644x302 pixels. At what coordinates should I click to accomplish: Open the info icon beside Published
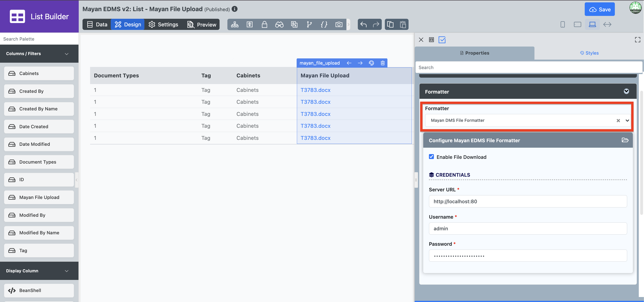point(235,9)
